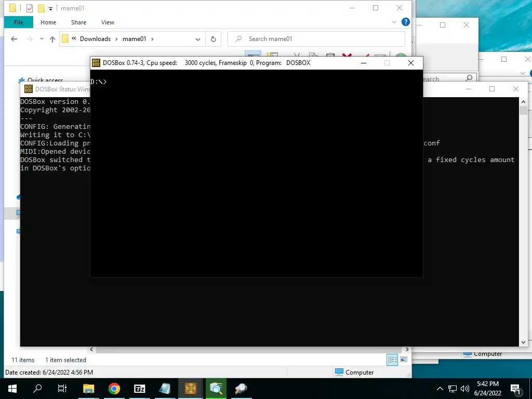Open the recent locations dropdown
This screenshot has width=532, height=399.
click(42, 39)
